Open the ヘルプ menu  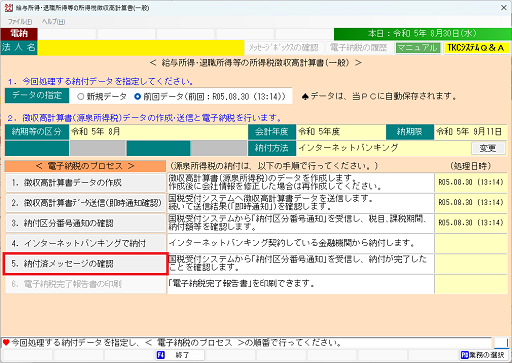tap(53, 22)
